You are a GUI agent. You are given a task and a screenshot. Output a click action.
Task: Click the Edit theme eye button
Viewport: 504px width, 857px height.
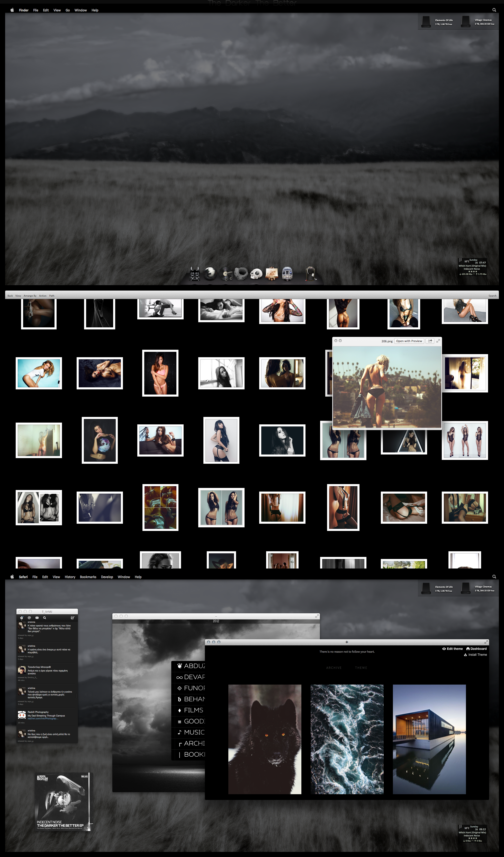452,649
